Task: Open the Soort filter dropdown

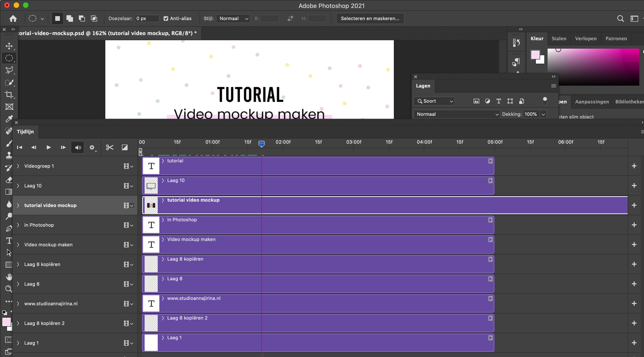Action: click(434, 101)
